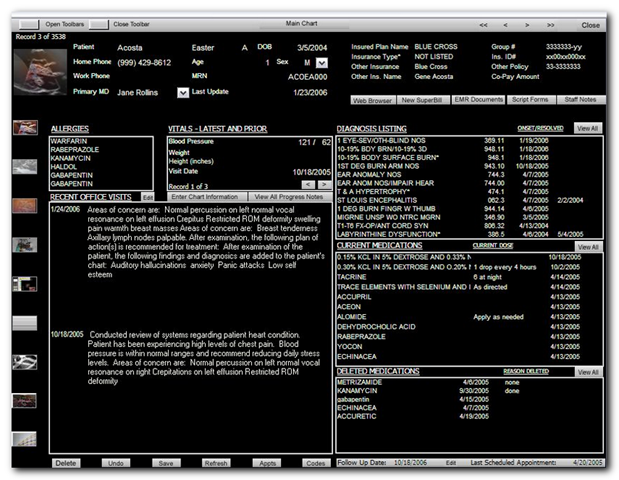Click the Onset/Resolved column link
The image size is (619, 480).
point(540,128)
